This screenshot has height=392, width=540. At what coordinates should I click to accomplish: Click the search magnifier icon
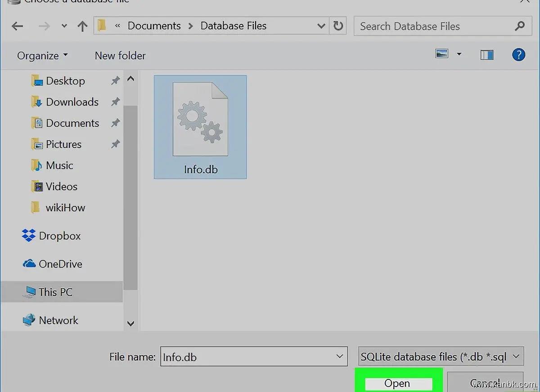519,26
